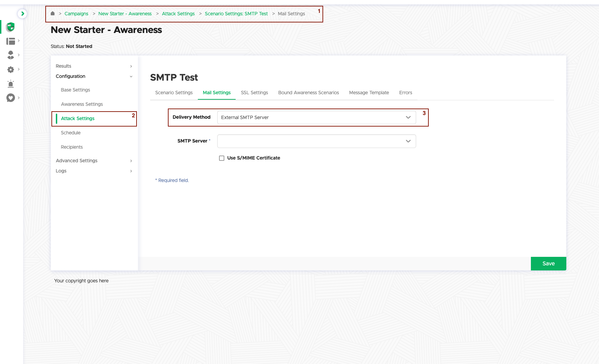The image size is (599, 364).
Task: Go to home via breadcrumb house icon
Action: 52,14
